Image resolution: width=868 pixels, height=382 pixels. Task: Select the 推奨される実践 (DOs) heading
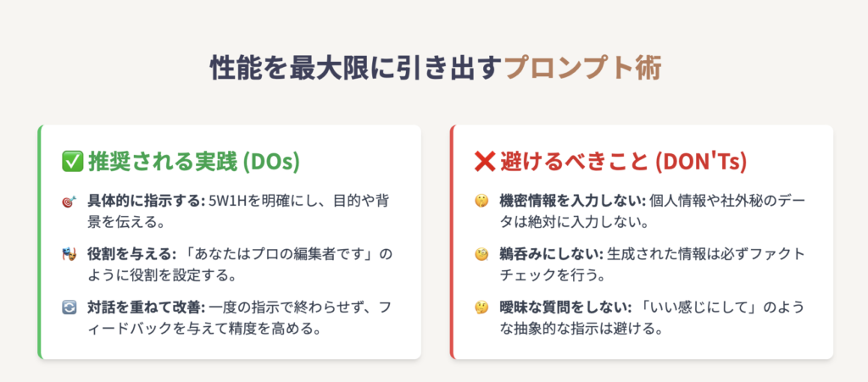point(194,162)
